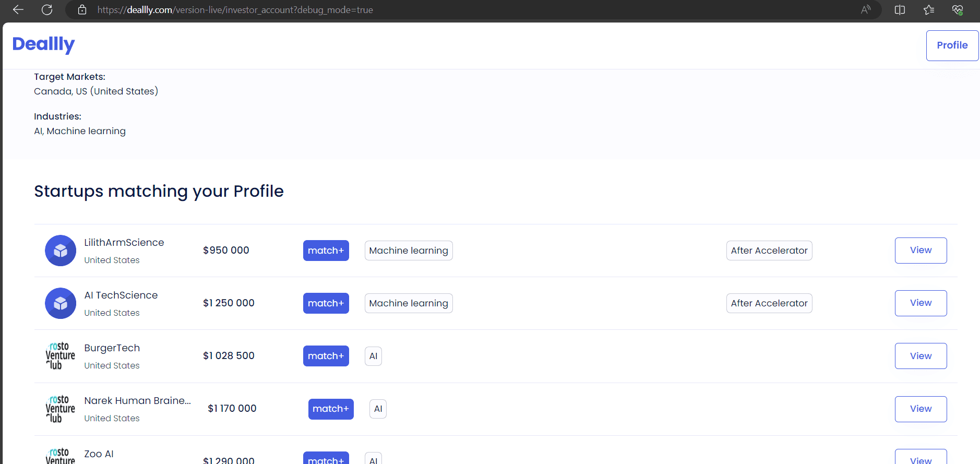Click Machine learning tag on AI TechScience row
The width and height of the screenshot is (980, 464).
(409, 303)
